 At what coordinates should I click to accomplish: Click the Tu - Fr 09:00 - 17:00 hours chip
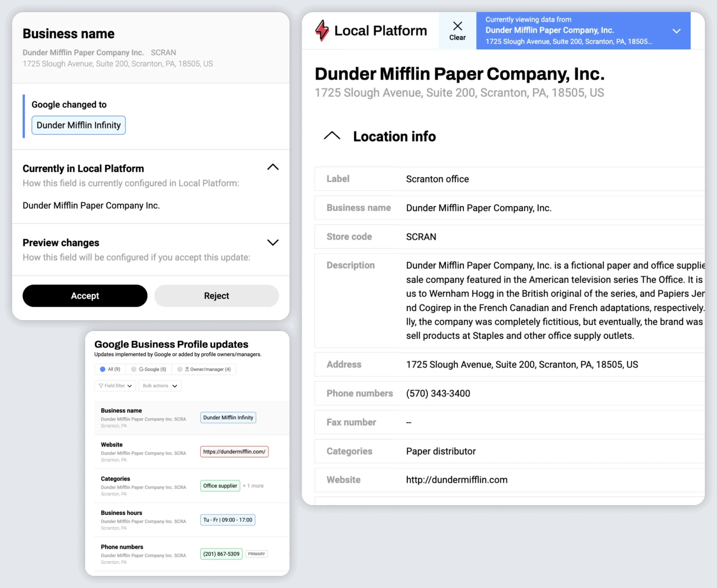pos(228,520)
